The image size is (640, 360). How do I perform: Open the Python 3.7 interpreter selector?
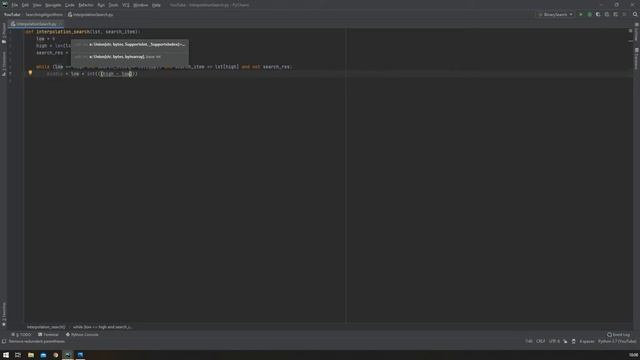tap(617, 341)
